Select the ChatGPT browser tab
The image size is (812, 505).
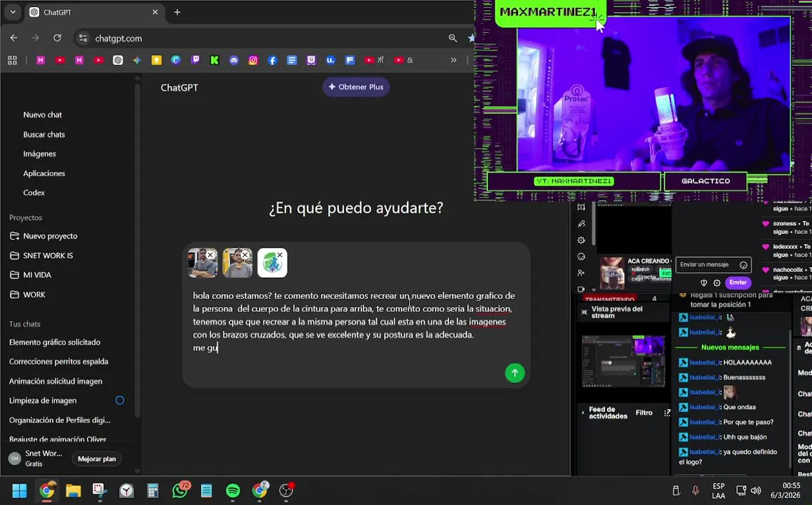[94, 12]
